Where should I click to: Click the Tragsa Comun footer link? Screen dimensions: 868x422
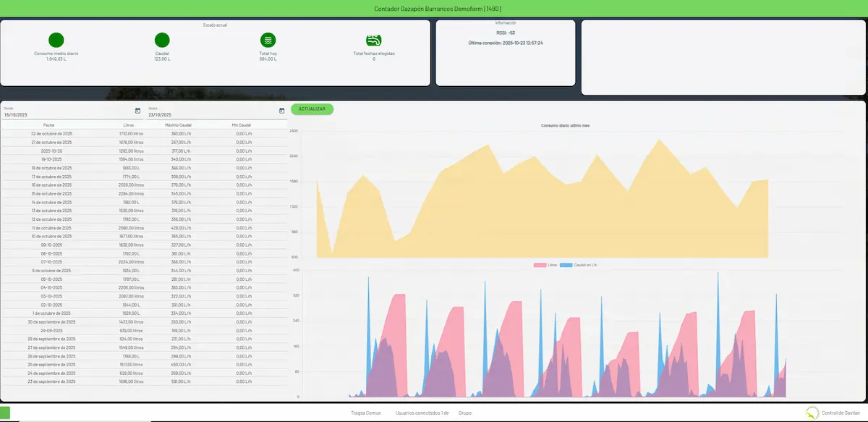pyautogui.click(x=365, y=413)
